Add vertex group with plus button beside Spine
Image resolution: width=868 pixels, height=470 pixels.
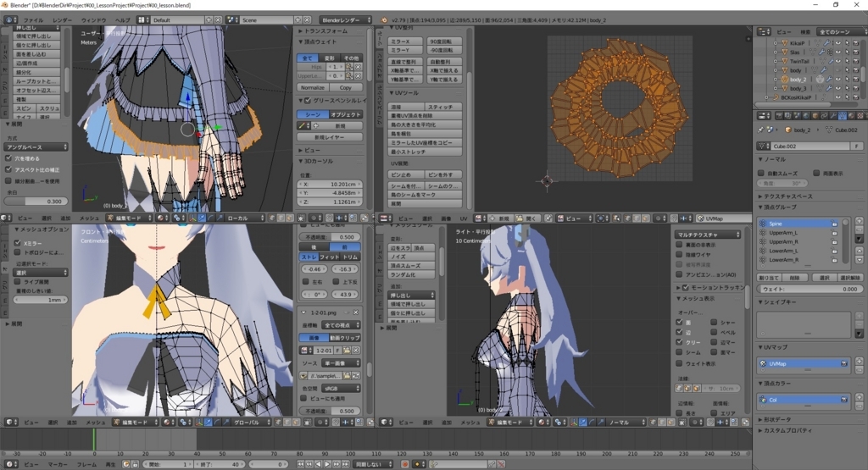tap(860, 221)
